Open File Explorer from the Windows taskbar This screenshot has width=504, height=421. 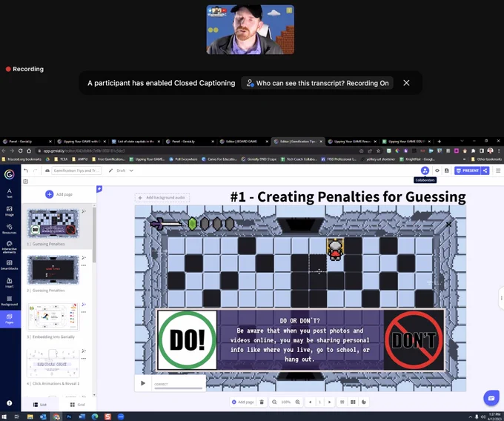coord(30,417)
